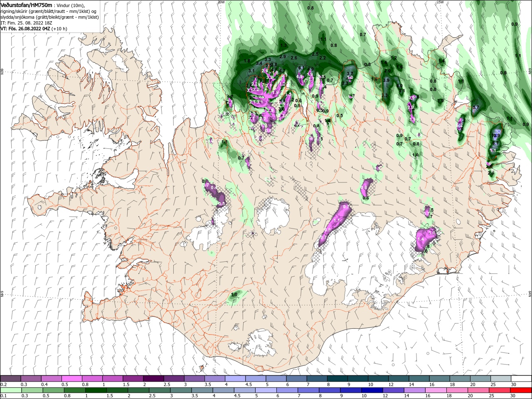Viewport: 532px width, 399px height.
Task: Select the lower-row darkest green swatch at 1
Action: 96,390
